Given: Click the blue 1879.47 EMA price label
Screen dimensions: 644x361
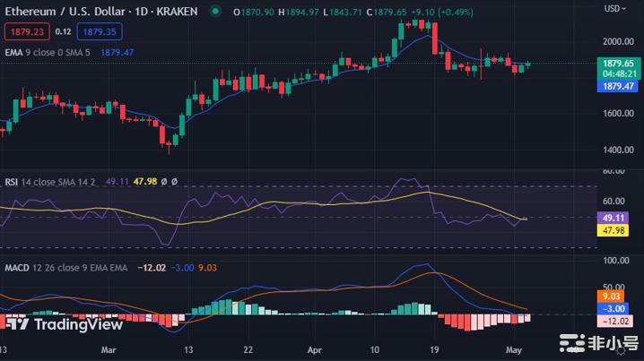Looking at the screenshot, I should click(619, 86).
